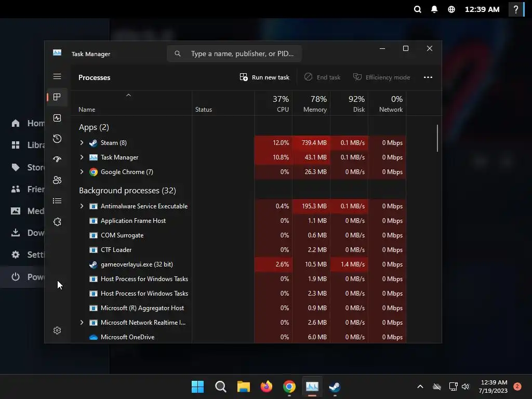
Task: Open taskbar clock and date
Action: (x=493, y=387)
